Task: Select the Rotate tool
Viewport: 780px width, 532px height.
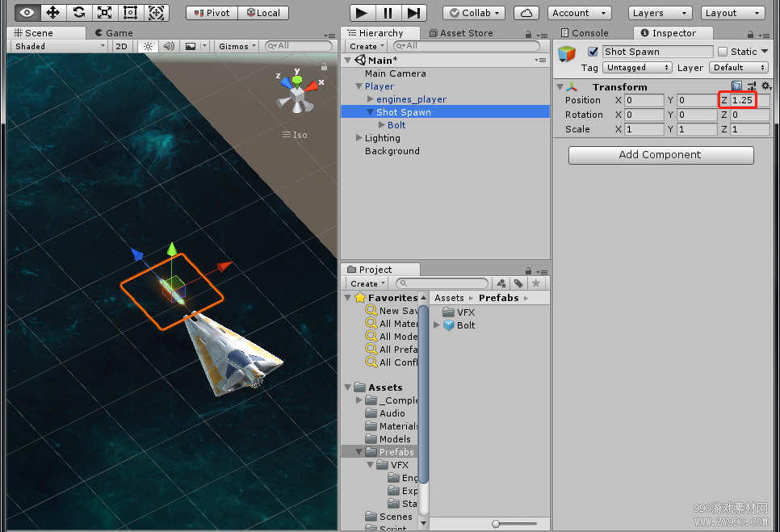Action: [x=79, y=12]
